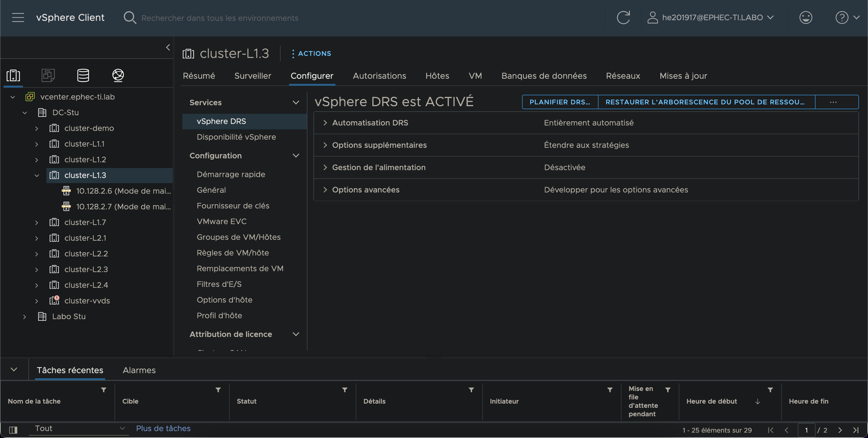Select cluster-L2.4 in the inventory tree
Screen dimensions: 868x438
click(86, 285)
